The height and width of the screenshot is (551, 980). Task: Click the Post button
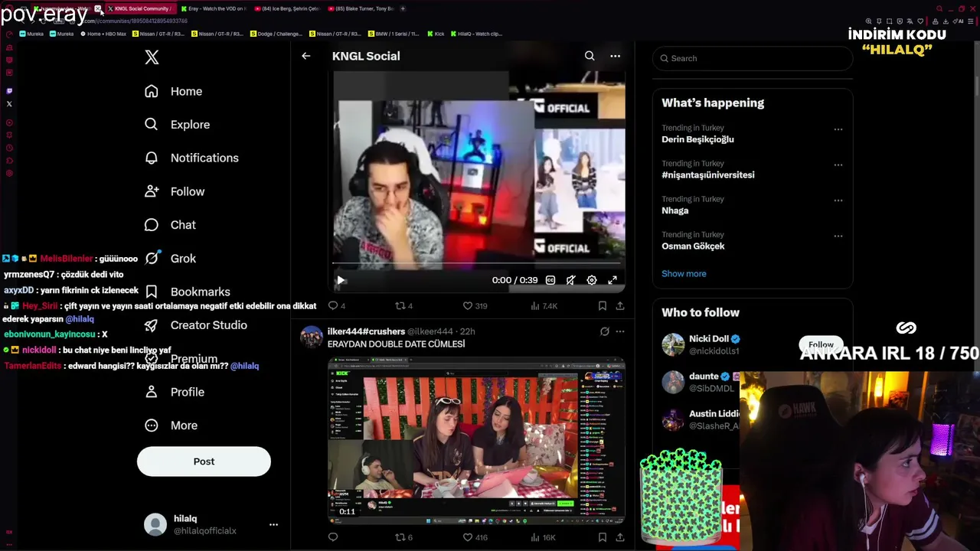click(x=204, y=461)
